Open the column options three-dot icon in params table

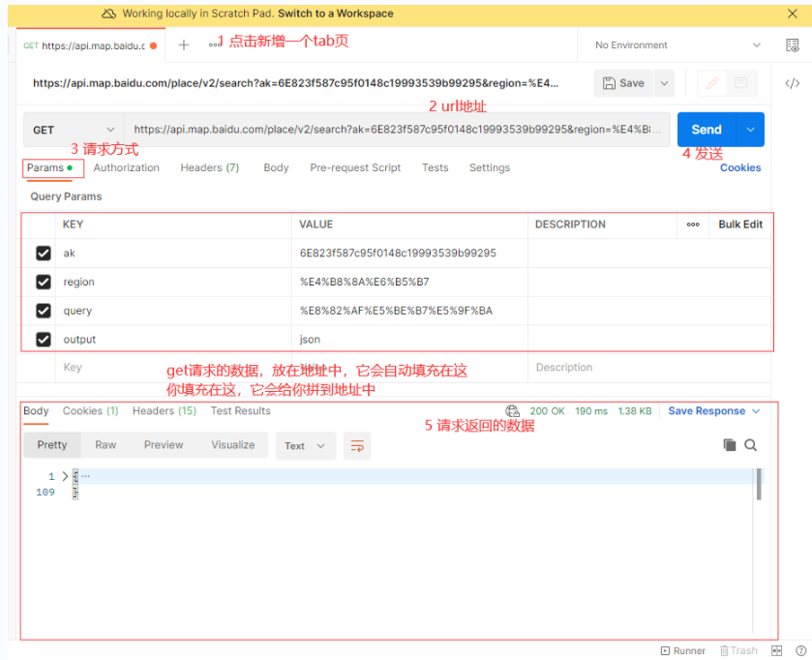(x=693, y=225)
